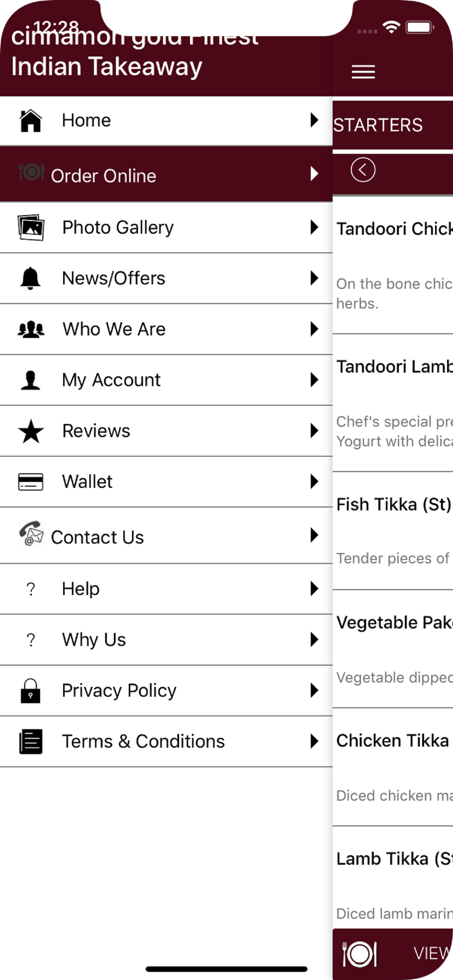This screenshot has width=453, height=980.
Task: Tap the VIEW button in bottom bar
Action: pyautogui.click(x=430, y=954)
